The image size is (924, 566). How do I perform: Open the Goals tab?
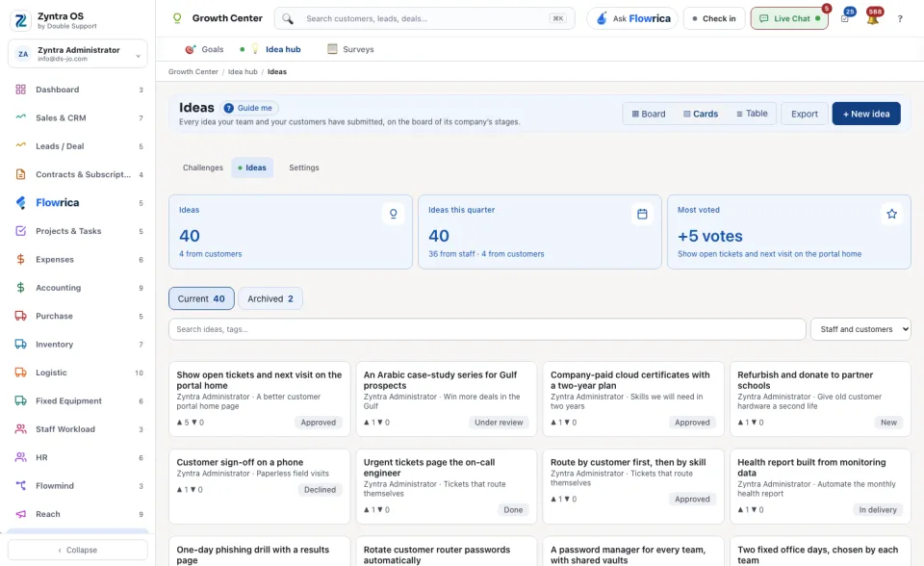pyautogui.click(x=204, y=49)
